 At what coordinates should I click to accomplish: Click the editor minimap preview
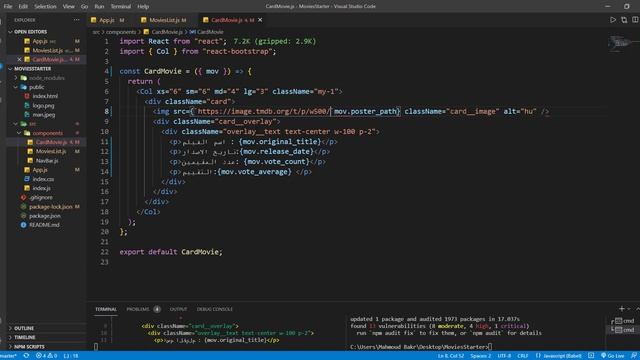point(623,43)
